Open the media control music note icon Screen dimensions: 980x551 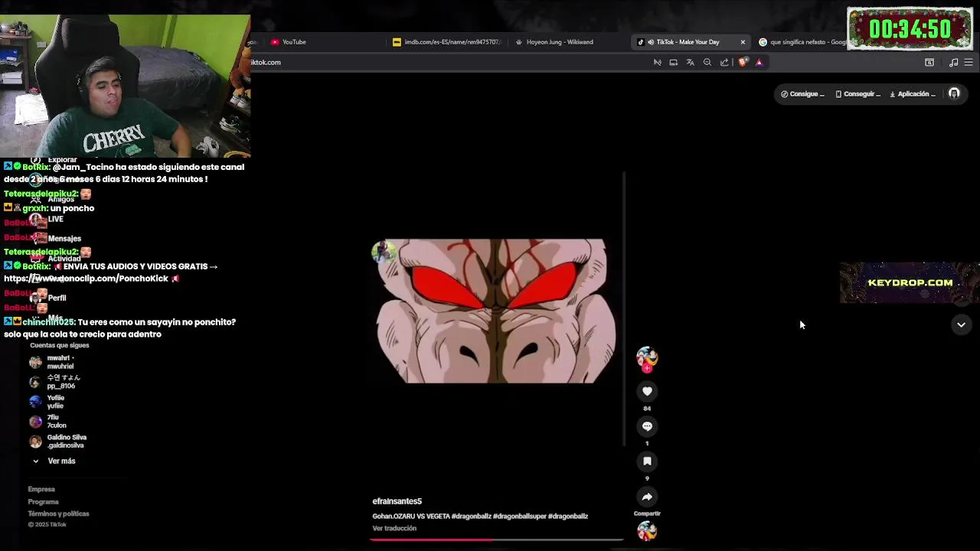(953, 63)
